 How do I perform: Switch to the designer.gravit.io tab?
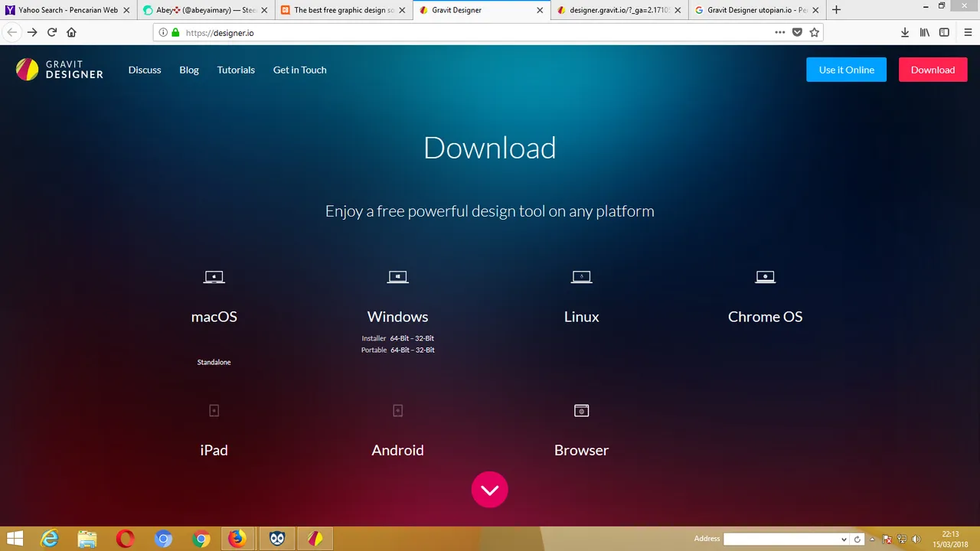[x=619, y=10]
